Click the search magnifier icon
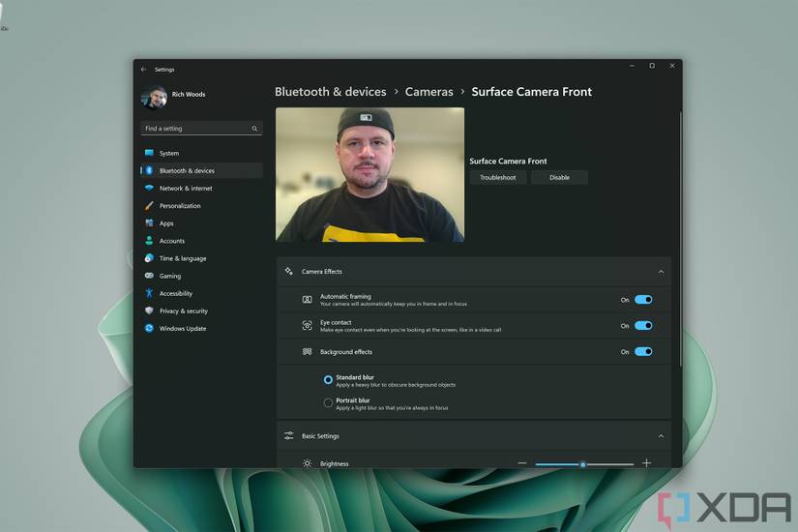798x532 pixels. [254, 129]
